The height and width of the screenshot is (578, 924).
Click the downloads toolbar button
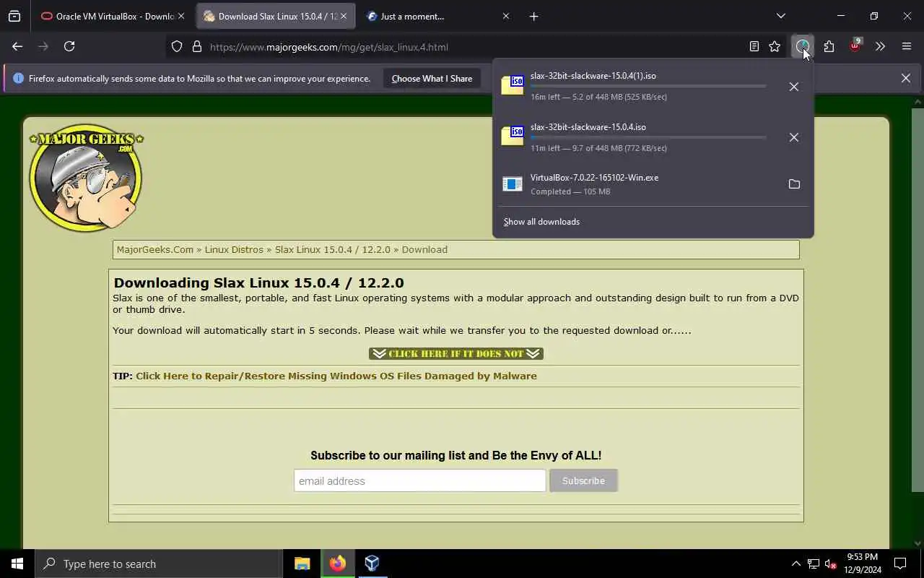coord(802,46)
